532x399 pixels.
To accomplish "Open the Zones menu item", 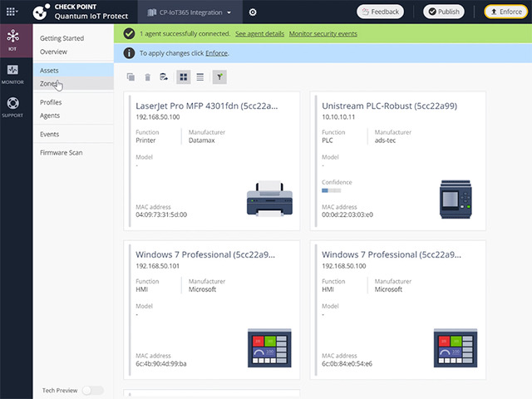I will pyautogui.click(x=48, y=84).
